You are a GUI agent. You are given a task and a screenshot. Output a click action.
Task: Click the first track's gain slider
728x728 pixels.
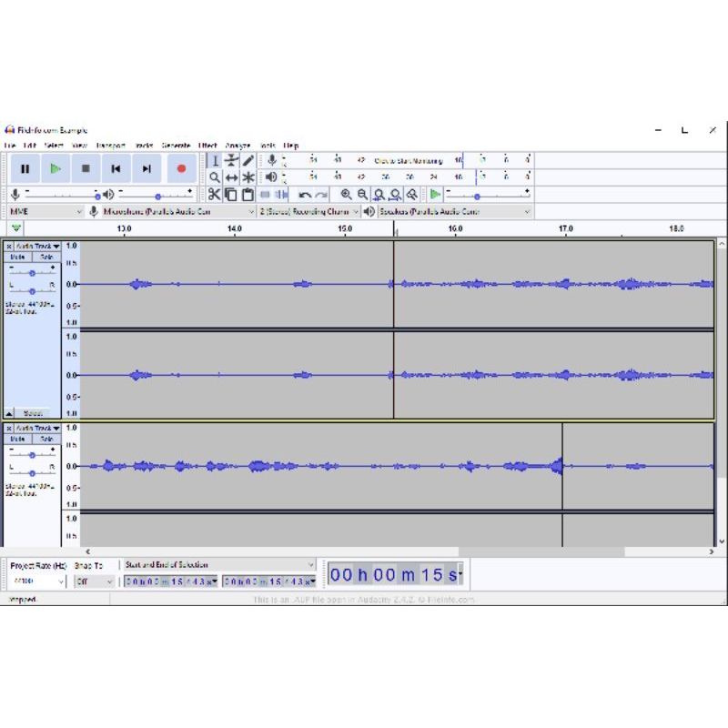click(32, 272)
